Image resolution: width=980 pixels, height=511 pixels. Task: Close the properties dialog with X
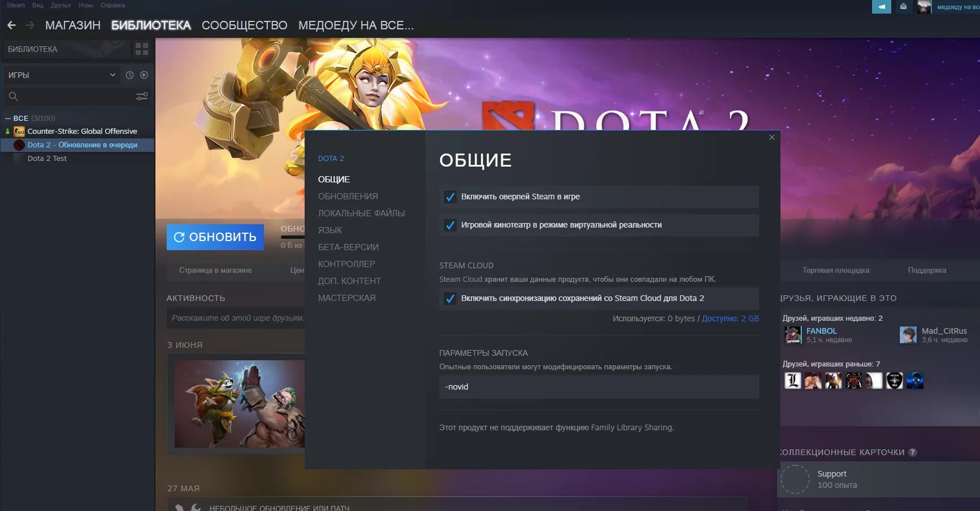(772, 137)
